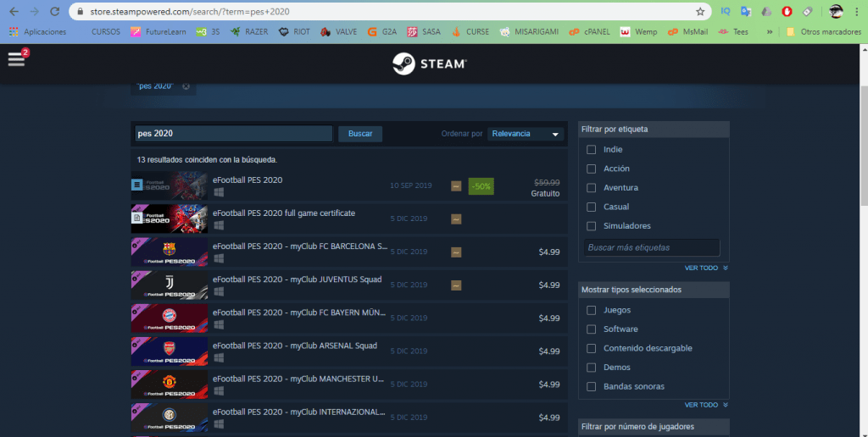Open the Google Translate extension
This screenshot has width=868, height=437.
tap(746, 11)
